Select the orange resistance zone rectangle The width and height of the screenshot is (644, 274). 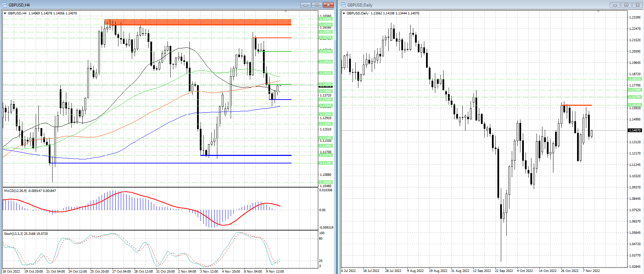coord(198,22)
